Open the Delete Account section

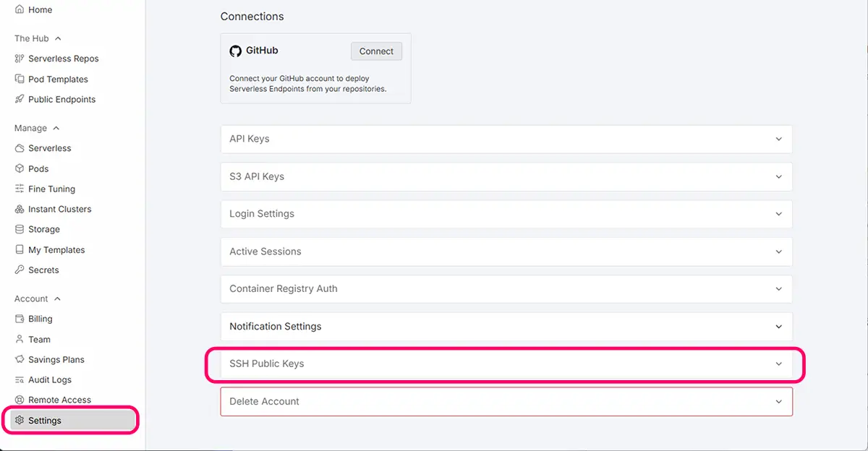tap(506, 401)
